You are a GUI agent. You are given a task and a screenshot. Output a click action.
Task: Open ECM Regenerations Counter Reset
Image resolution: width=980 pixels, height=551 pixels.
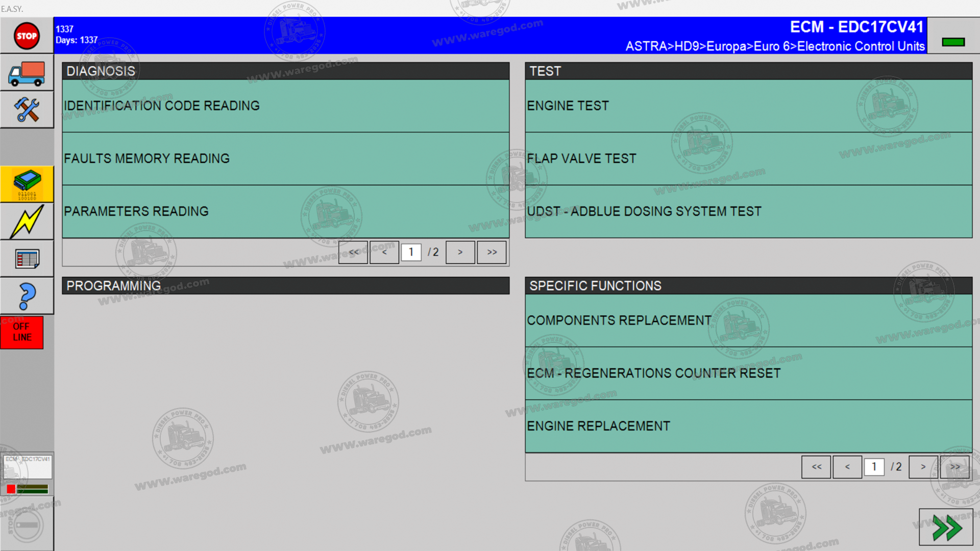pos(749,373)
